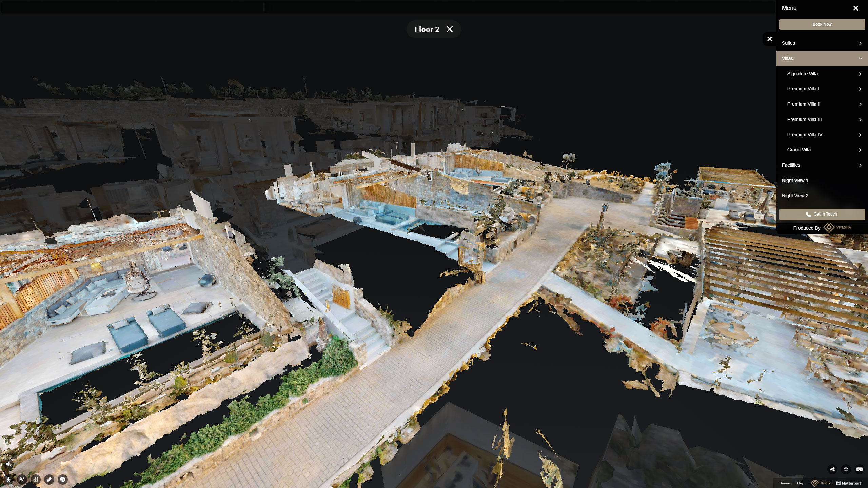Click the share icon
The height and width of the screenshot is (488, 868).
click(x=832, y=469)
